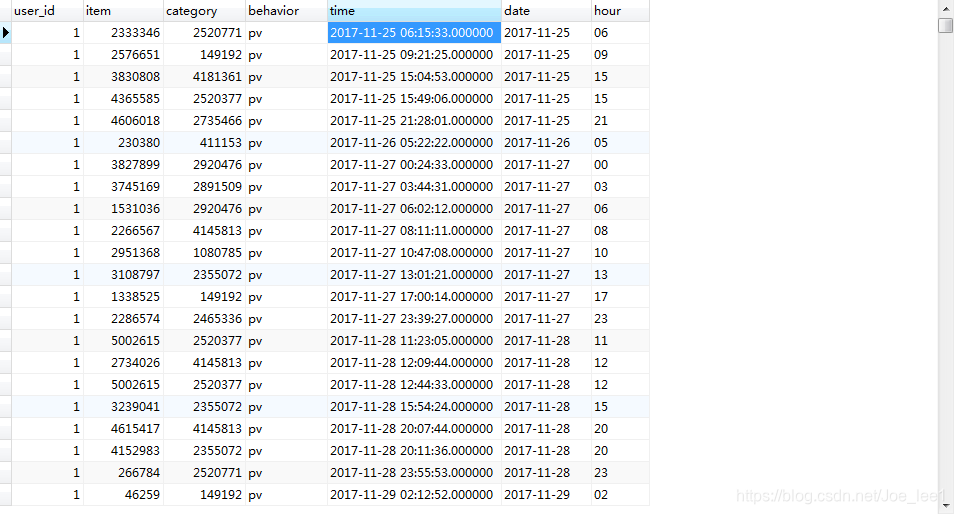Select item cell 1338525
This screenshot has width=954, height=514.
point(124,297)
